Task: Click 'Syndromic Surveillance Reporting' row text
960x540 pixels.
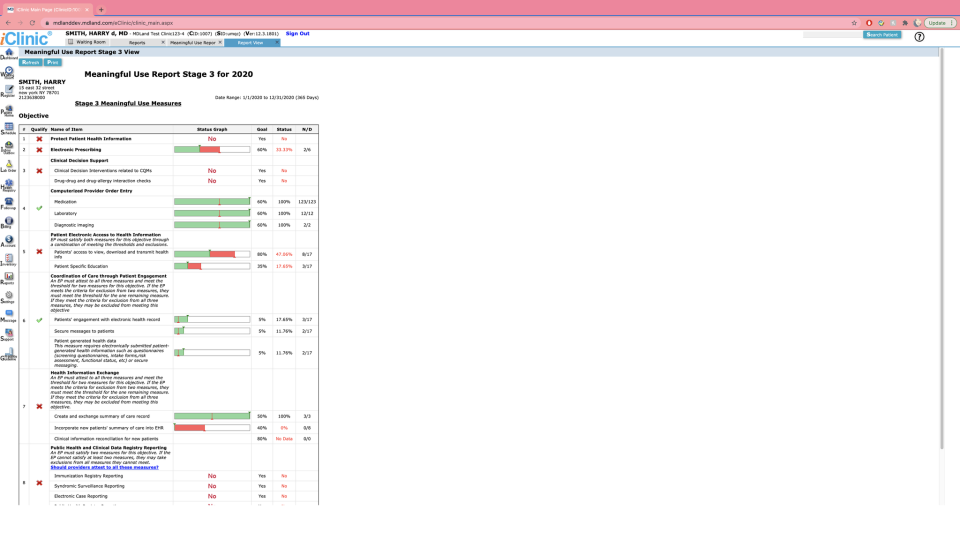Action: (89, 486)
